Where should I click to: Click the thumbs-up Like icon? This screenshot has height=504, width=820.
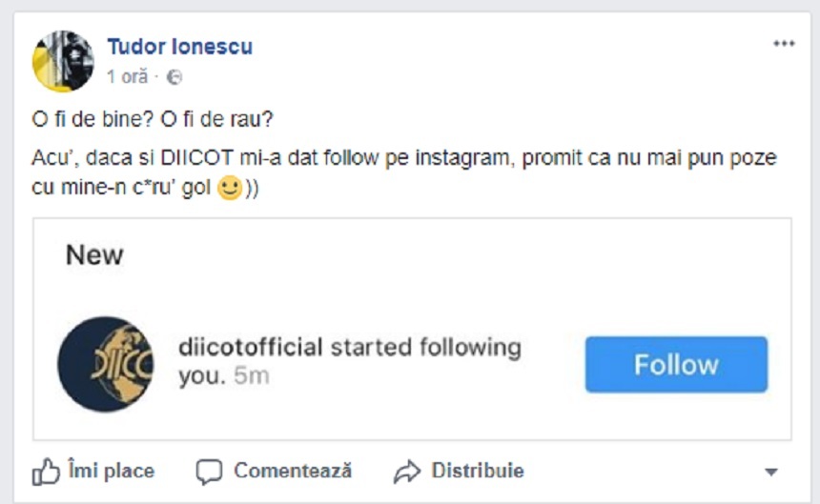click(46, 471)
